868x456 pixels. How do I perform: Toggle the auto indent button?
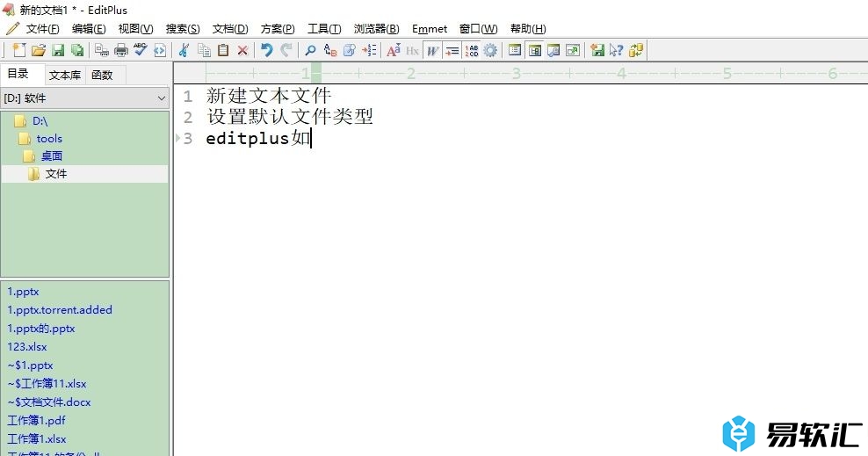(452, 50)
